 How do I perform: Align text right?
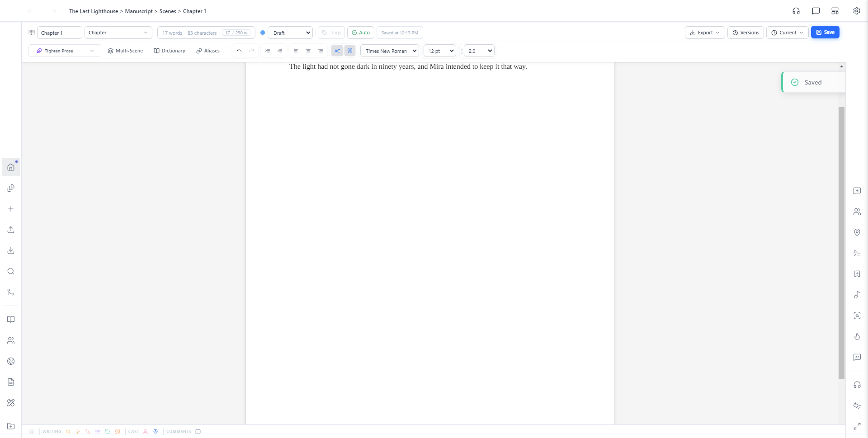click(x=321, y=51)
